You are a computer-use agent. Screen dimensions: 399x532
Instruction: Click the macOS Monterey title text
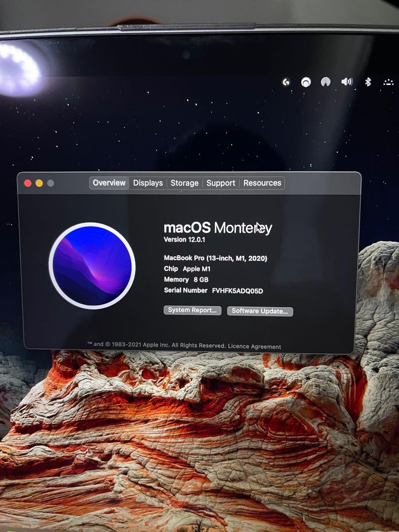point(218,227)
